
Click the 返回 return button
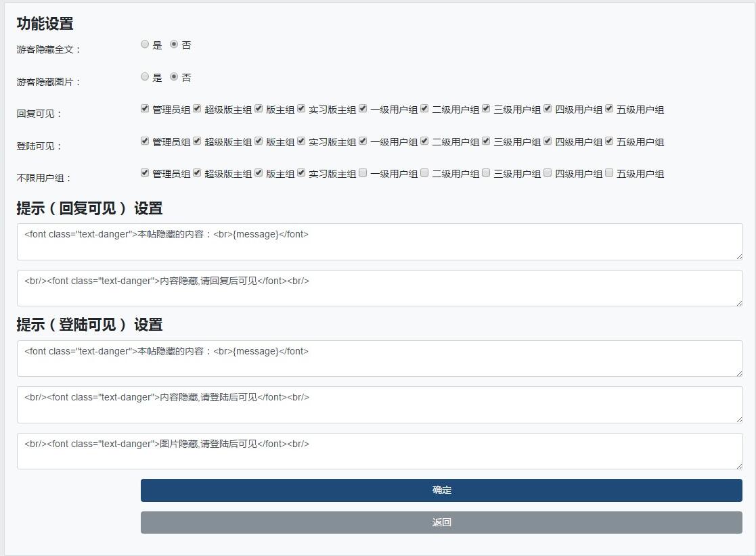tap(441, 522)
